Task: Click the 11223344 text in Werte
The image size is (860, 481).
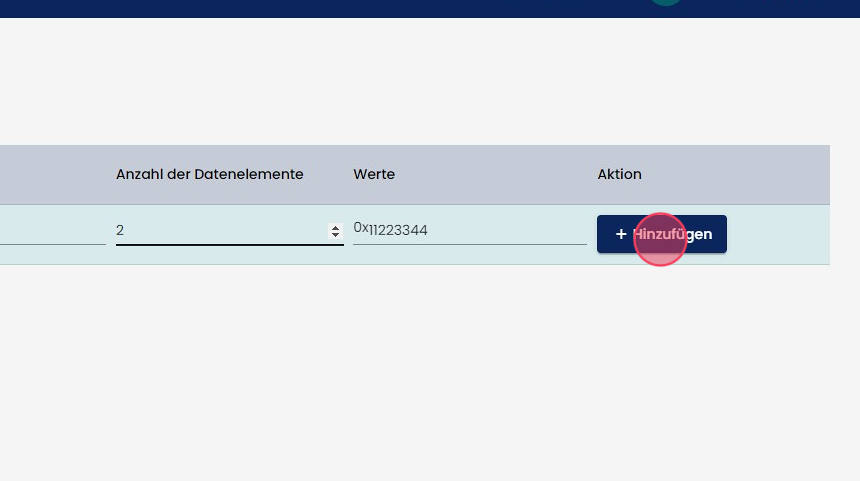Action: [x=398, y=231]
